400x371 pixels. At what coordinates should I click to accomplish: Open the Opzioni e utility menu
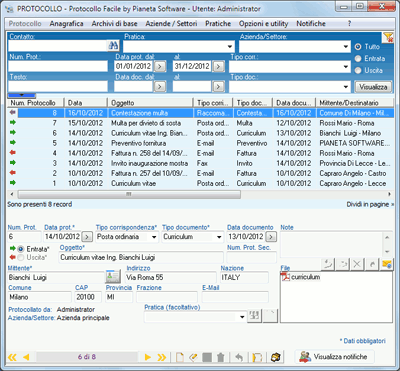263,24
